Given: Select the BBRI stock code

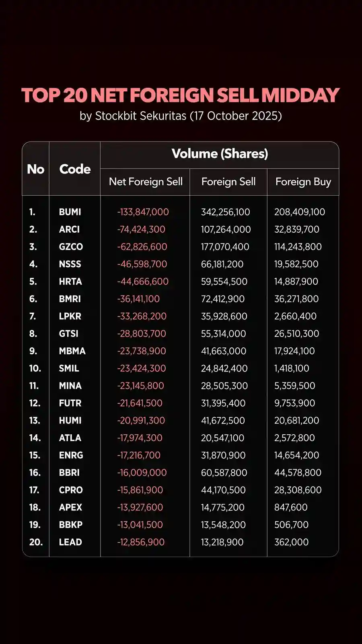Looking at the screenshot, I should pyautogui.click(x=69, y=473).
